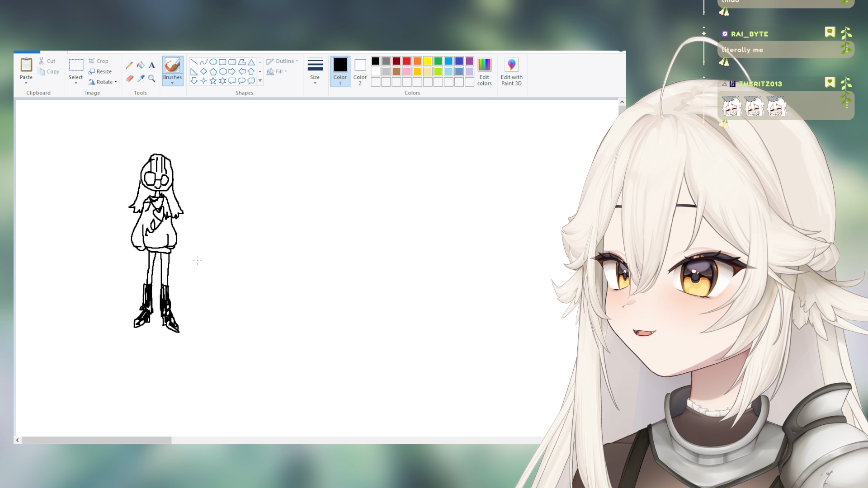Choose the Left arrow shape

click(x=241, y=71)
